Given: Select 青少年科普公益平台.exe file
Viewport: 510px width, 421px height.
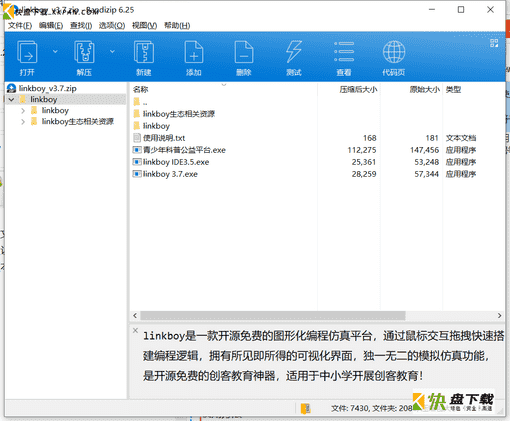Looking at the screenshot, I should (x=184, y=150).
